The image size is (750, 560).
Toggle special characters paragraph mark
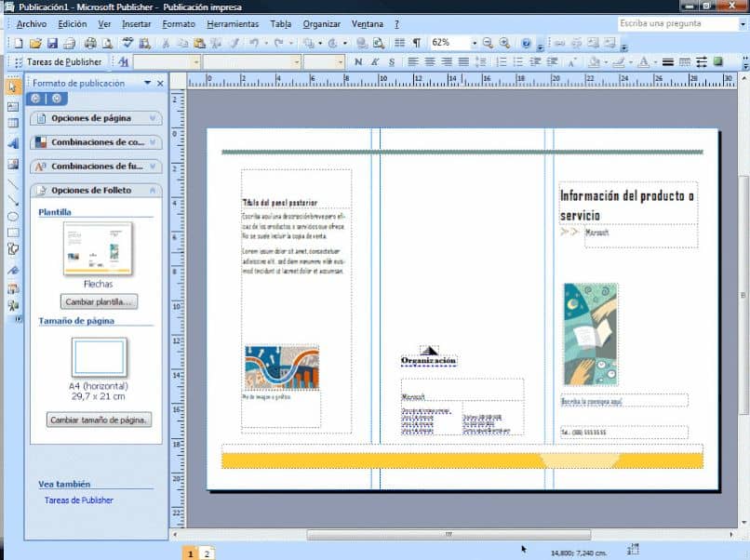tap(417, 43)
